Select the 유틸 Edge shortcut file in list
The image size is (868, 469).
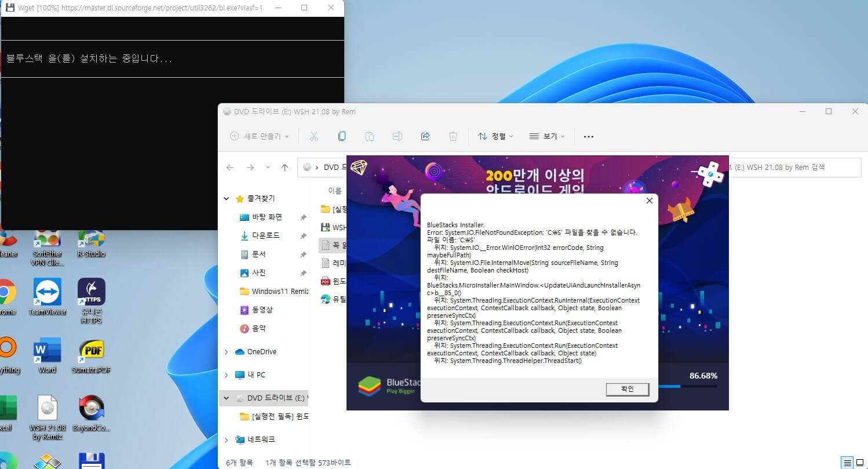pos(333,299)
